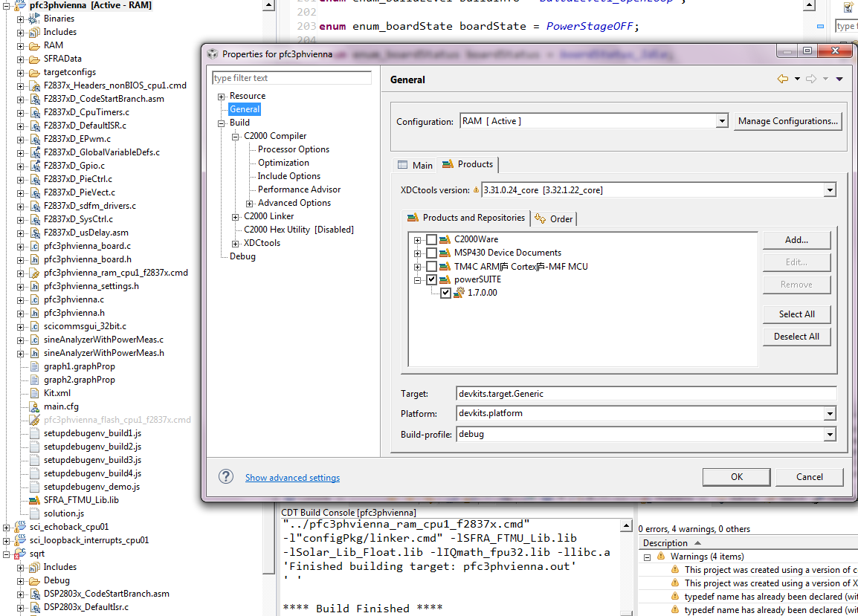Click the Properties dialog title icon
Viewport: 858px width, 616px height.
coord(213,54)
